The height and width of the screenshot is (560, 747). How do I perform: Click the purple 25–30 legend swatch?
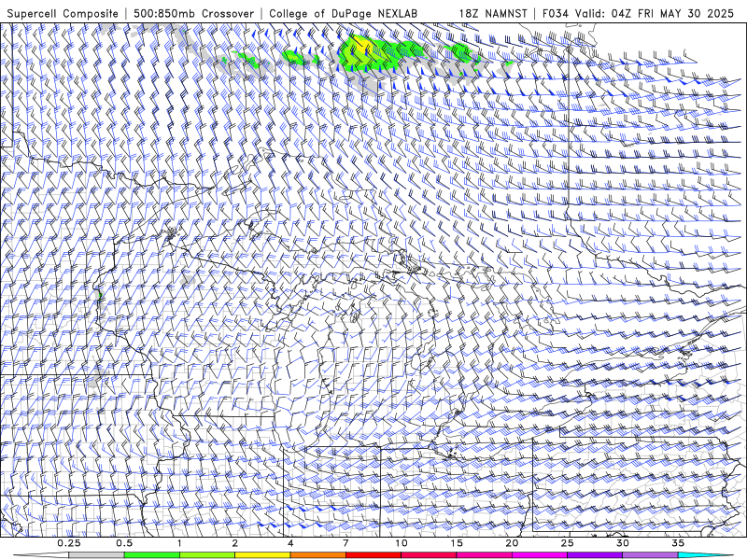click(x=595, y=555)
